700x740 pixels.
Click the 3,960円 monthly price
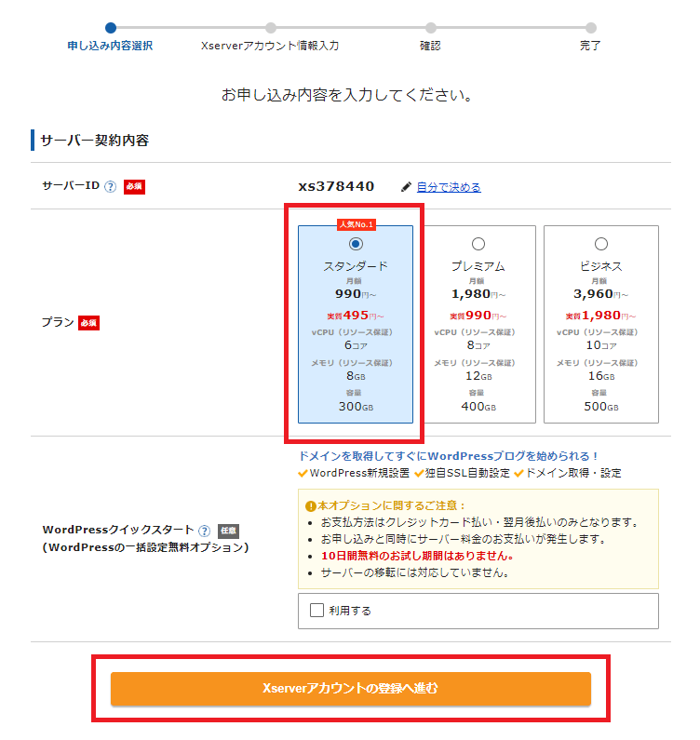[x=601, y=294]
